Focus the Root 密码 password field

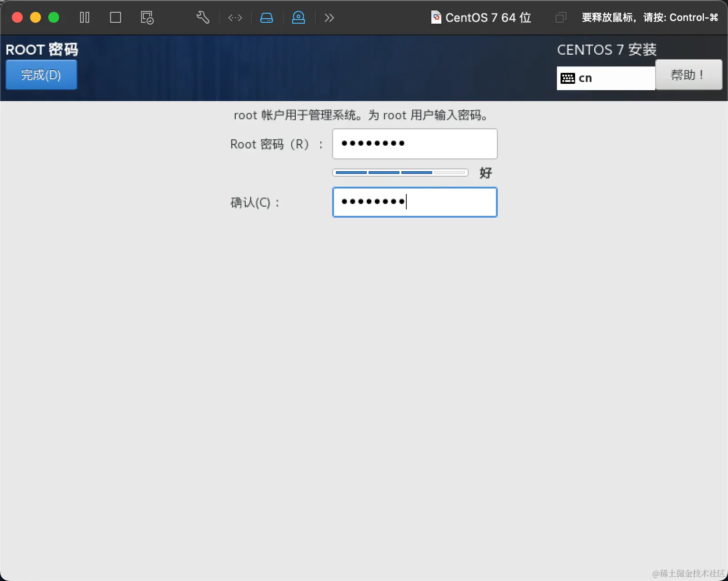(415, 144)
